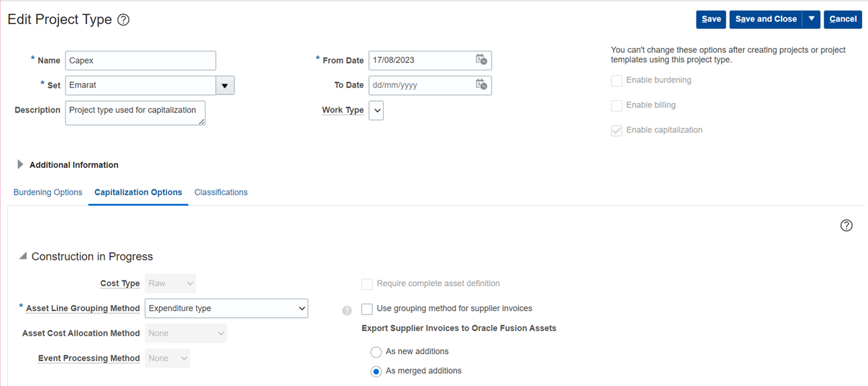
Task: Check Require complete asset definition
Action: (366, 284)
